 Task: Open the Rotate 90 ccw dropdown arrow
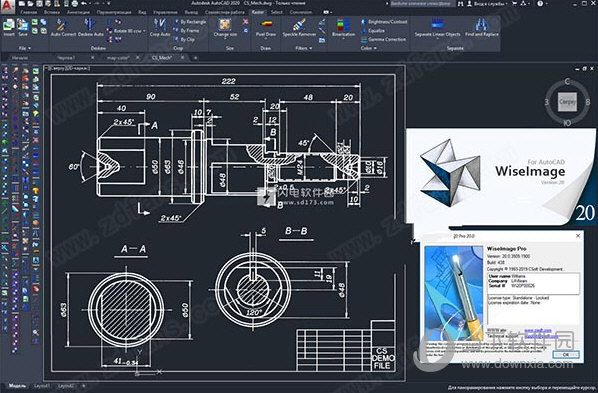click(144, 31)
